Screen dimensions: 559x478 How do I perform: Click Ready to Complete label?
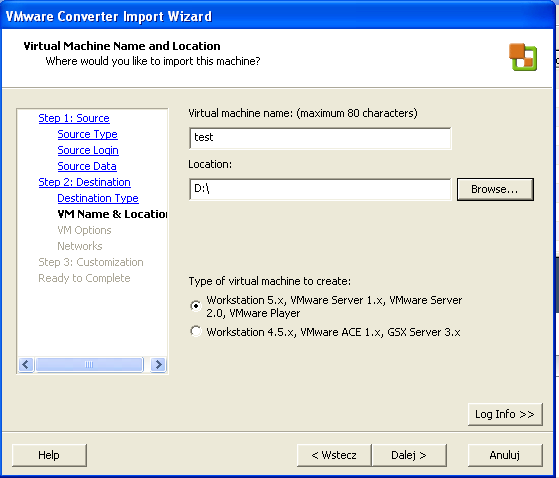coord(84,278)
